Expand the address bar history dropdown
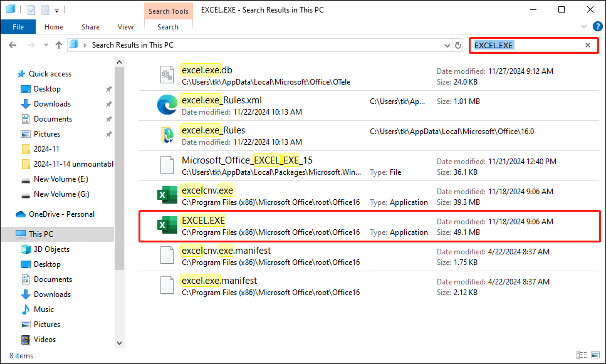 coord(447,45)
